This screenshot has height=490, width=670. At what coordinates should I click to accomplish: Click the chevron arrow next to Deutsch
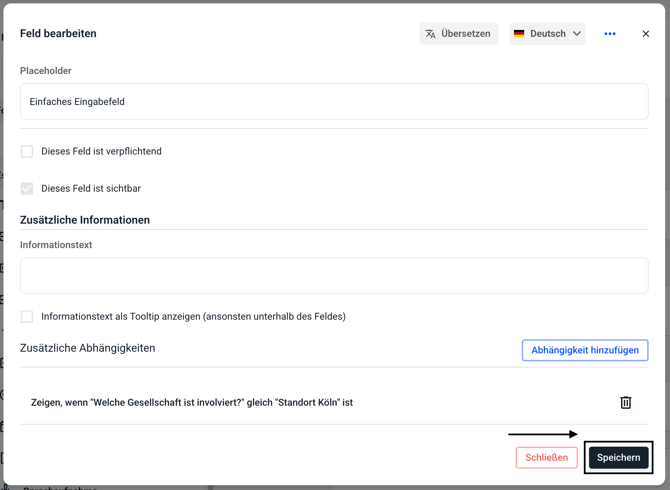tap(577, 34)
